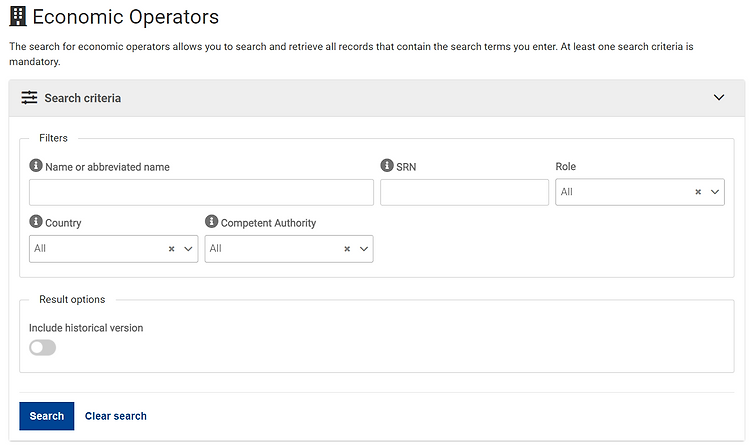This screenshot has width=750, height=446.
Task: Click the Competent Authority info icon
Action: pos(211,222)
